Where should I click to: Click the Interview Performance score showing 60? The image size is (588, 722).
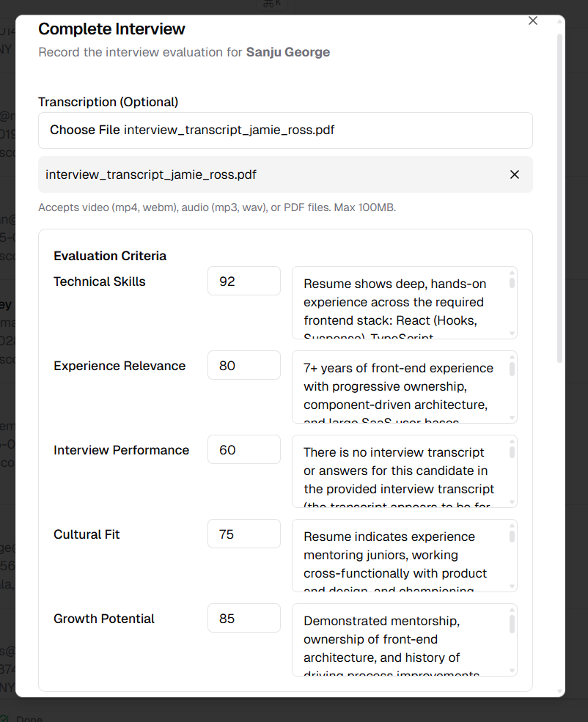[x=243, y=449]
